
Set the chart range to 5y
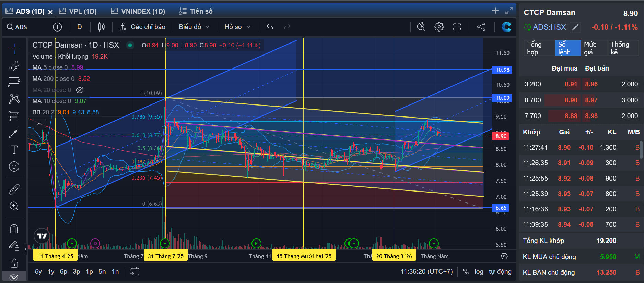click(x=38, y=272)
